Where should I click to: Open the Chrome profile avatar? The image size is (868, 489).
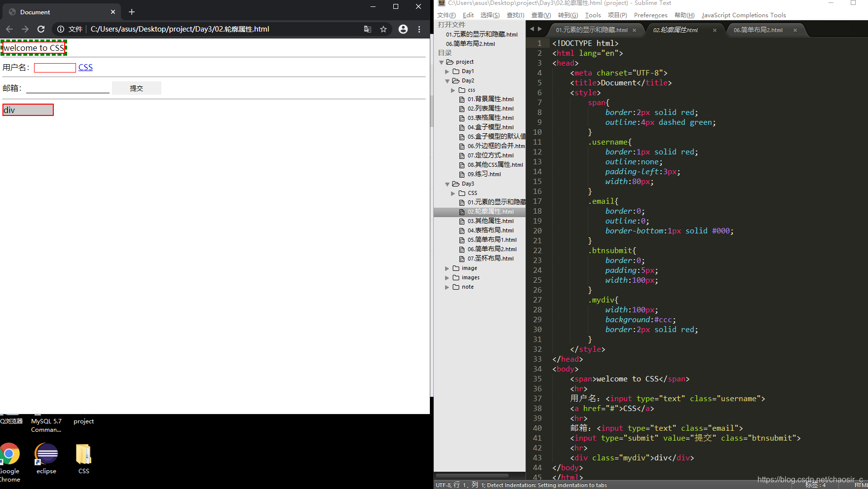coord(403,29)
